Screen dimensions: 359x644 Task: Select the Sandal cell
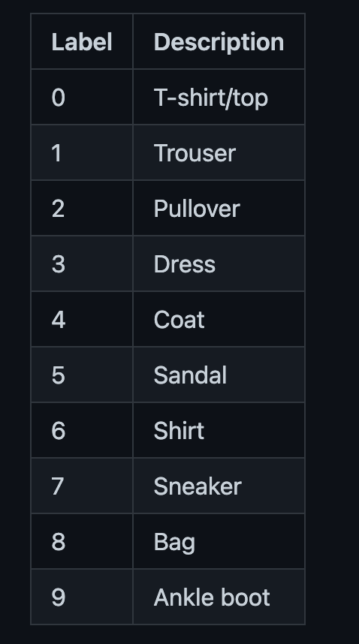[219, 375]
